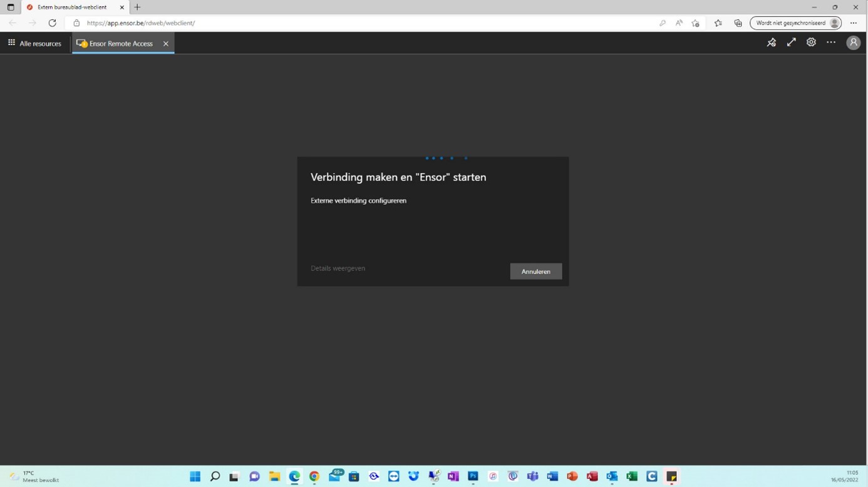Image resolution: width=868 pixels, height=487 pixels.
Task: Open the web client settings gear
Action: point(811,43)
